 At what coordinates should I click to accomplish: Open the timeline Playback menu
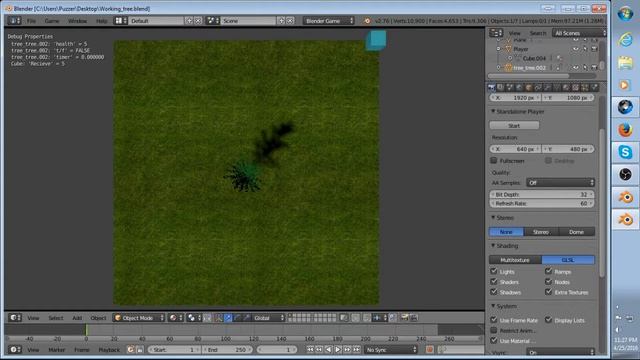coord(109,350)
